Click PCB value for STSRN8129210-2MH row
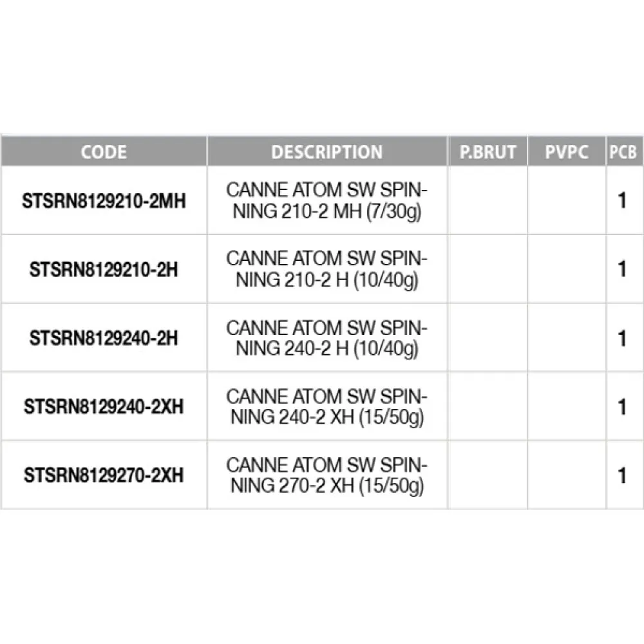Screen dimensions: 644x644 point(622,201)
